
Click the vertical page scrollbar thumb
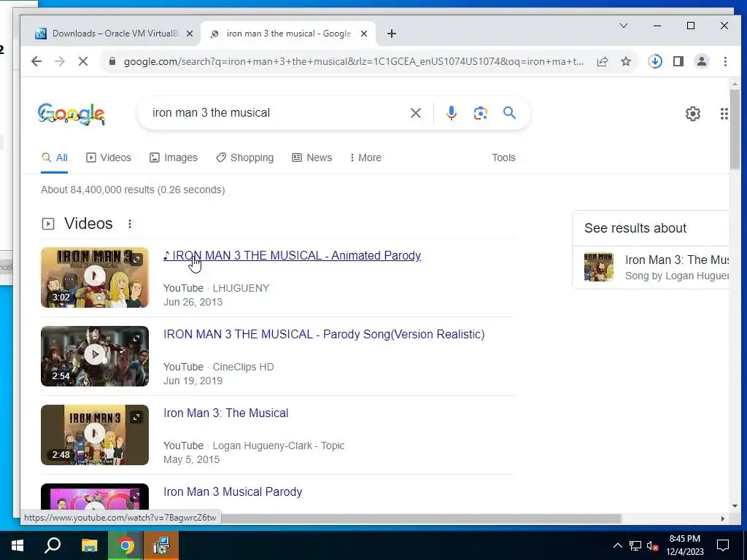click(x=735, y=128)
